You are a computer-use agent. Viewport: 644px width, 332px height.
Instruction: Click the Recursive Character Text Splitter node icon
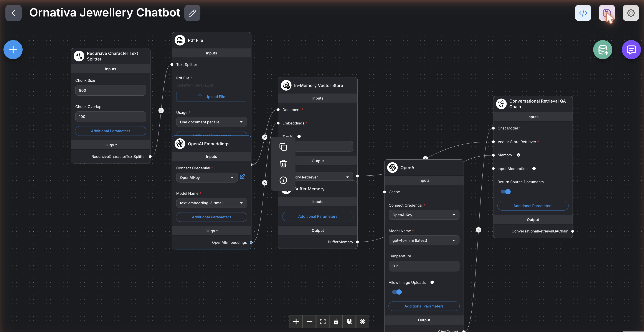[79, 56]
